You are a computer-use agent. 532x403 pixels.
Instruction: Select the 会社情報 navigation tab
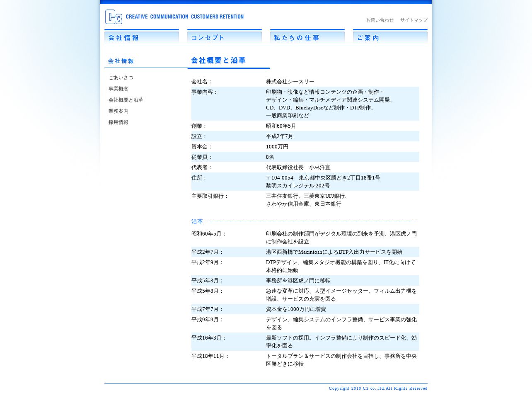point(142,36)
